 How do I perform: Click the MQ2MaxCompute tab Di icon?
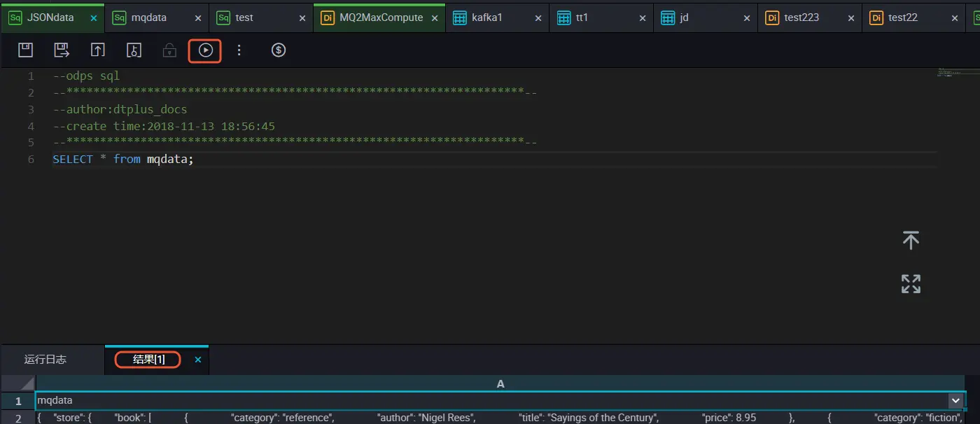[x=328, y=18]
